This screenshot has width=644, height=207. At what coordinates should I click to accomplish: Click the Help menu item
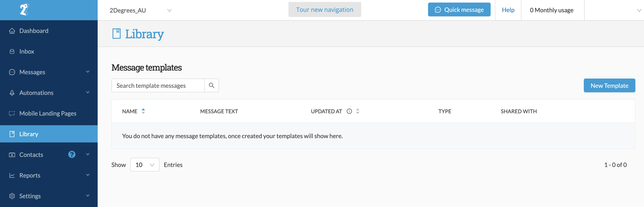(508, 10)
